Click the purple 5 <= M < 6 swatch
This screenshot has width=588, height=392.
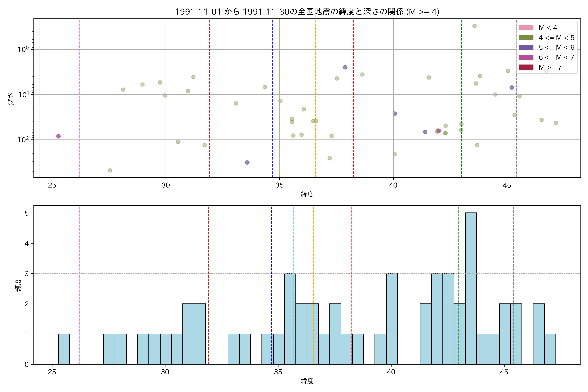[526, 48]
